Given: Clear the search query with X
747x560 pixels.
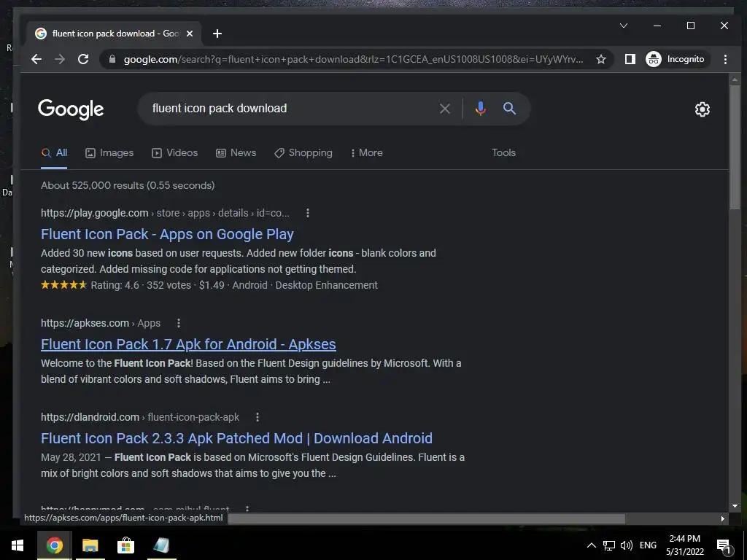Looking at the screenshot, I should coord(444,109).
